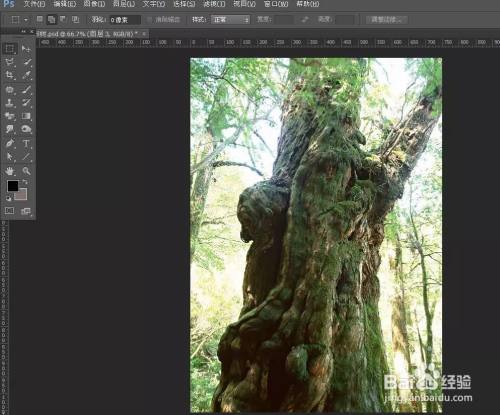Select the Hand tool

click(10, 171)
